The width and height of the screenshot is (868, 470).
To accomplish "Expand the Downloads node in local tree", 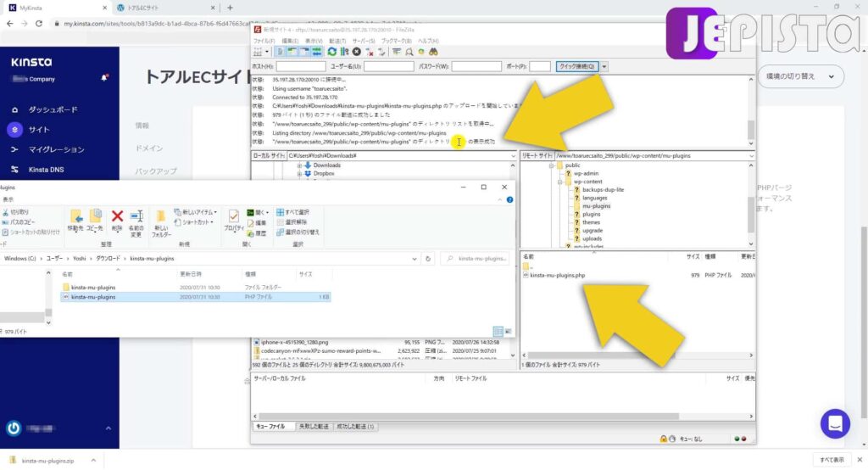I will click(299, 165).
